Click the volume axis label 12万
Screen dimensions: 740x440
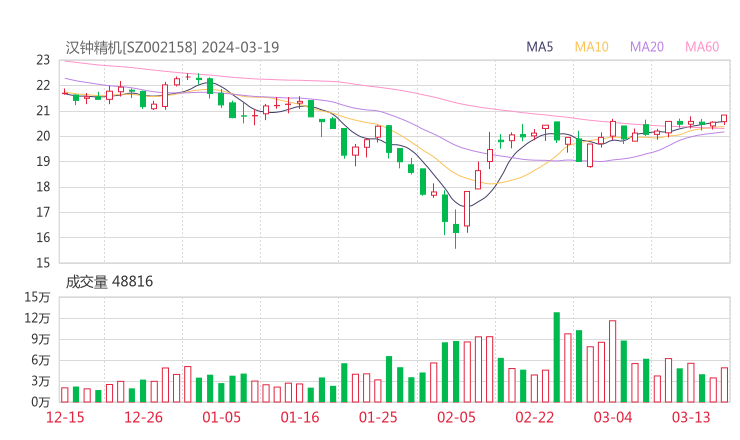37,318
